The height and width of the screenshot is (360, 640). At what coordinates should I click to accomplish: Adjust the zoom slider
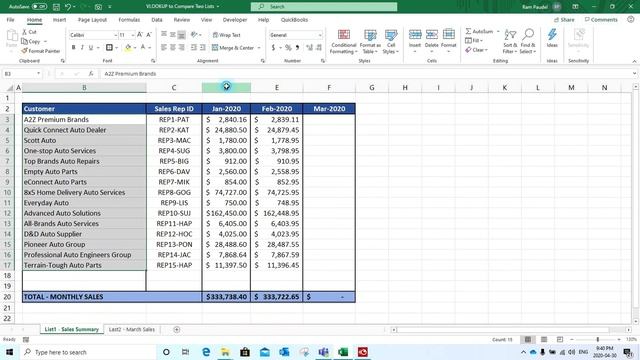pyautogui.click(x=598, y=340)
